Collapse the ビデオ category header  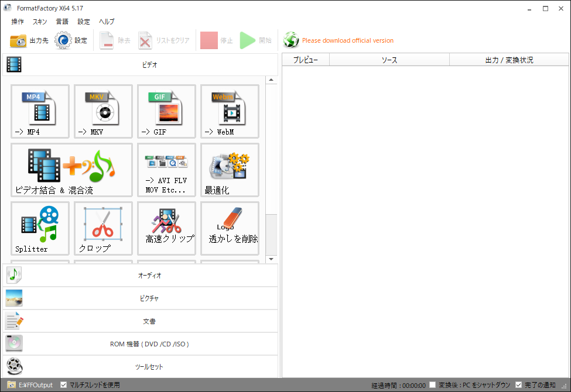pos(140,65)
